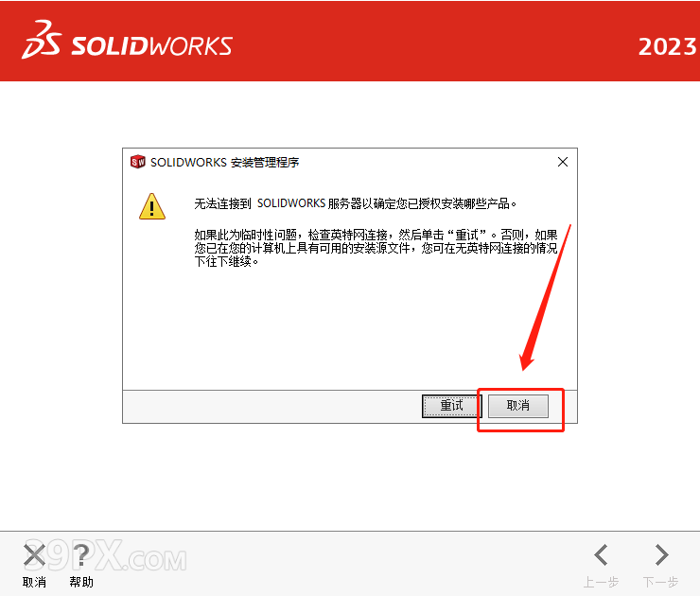Open help via the question mark icon
Screen dimensions: 700x596
tap(81, 555)
